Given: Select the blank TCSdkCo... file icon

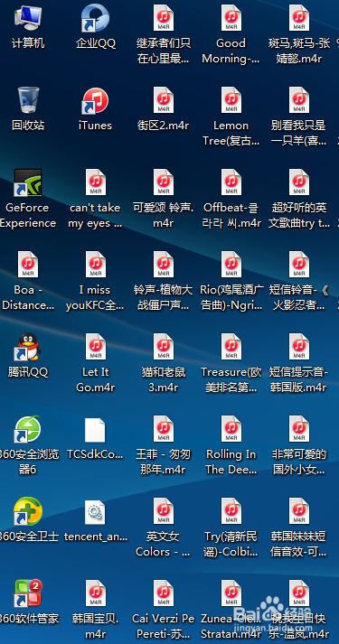Looking at the screenshot, I should [95, 430].
